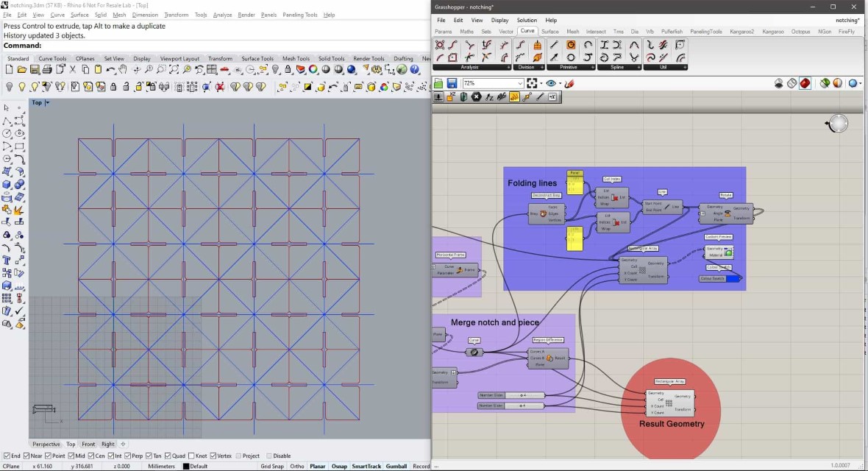This screenshot has width=868, height=471.
Task: Toggle the Cen osnap checkbox
Action: tap(90, 456)
